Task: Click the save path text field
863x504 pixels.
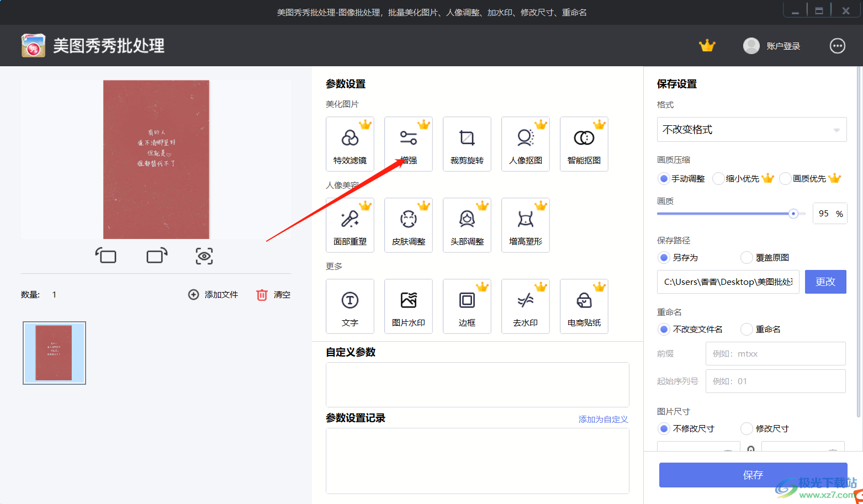Action: point(728,282)
